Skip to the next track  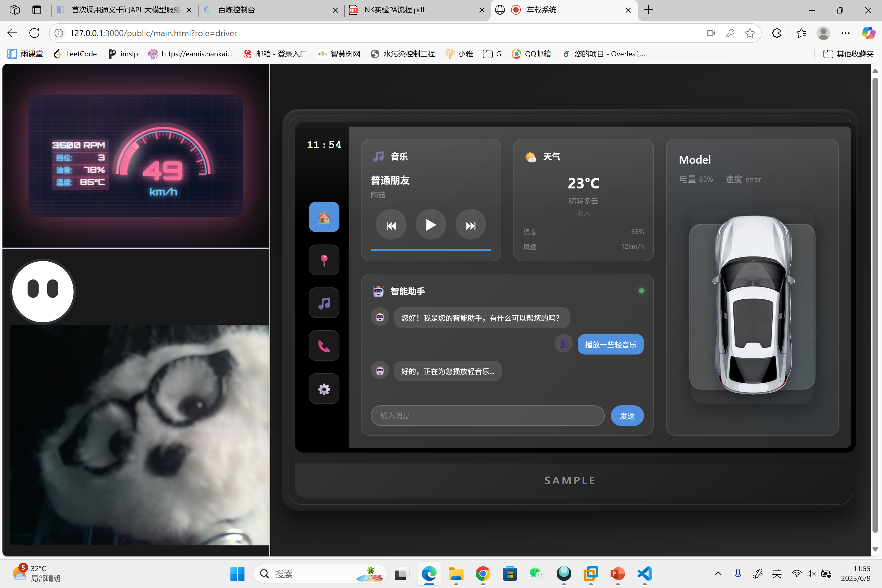click(471, 225)
